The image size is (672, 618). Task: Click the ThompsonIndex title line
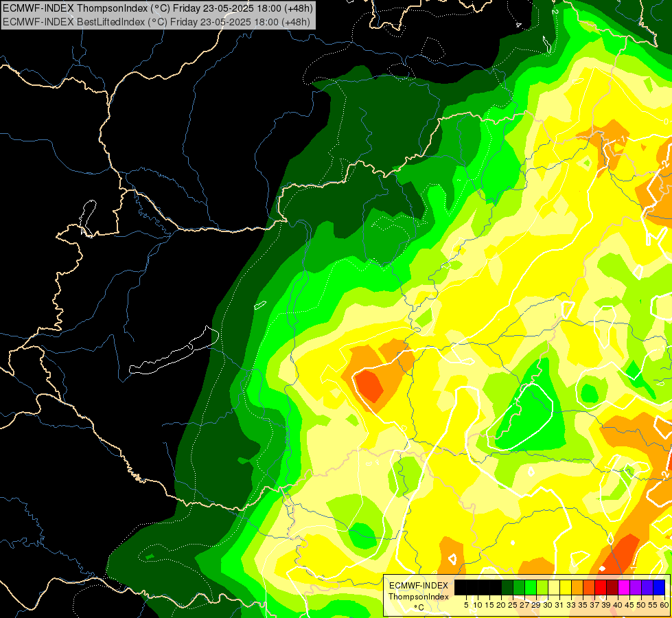(x=158, y=8)
